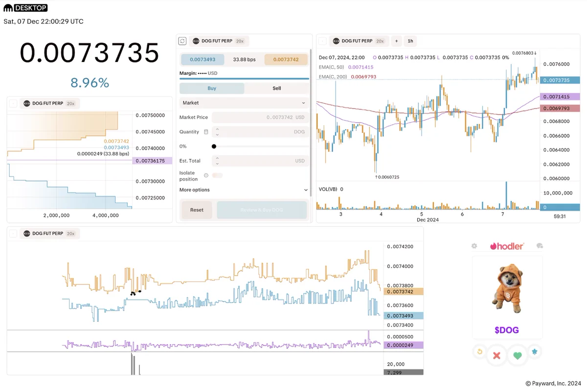The height and width of the screenshot is (392, 587).
Task: Click the date and time in header
Action: coord(44,22)
